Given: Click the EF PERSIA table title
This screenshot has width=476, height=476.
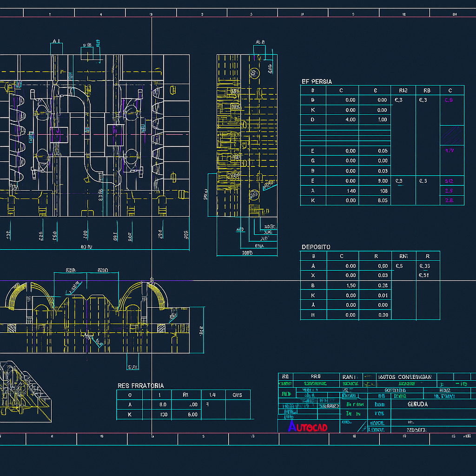Looking at the screenshot, I should click(317, 81).
